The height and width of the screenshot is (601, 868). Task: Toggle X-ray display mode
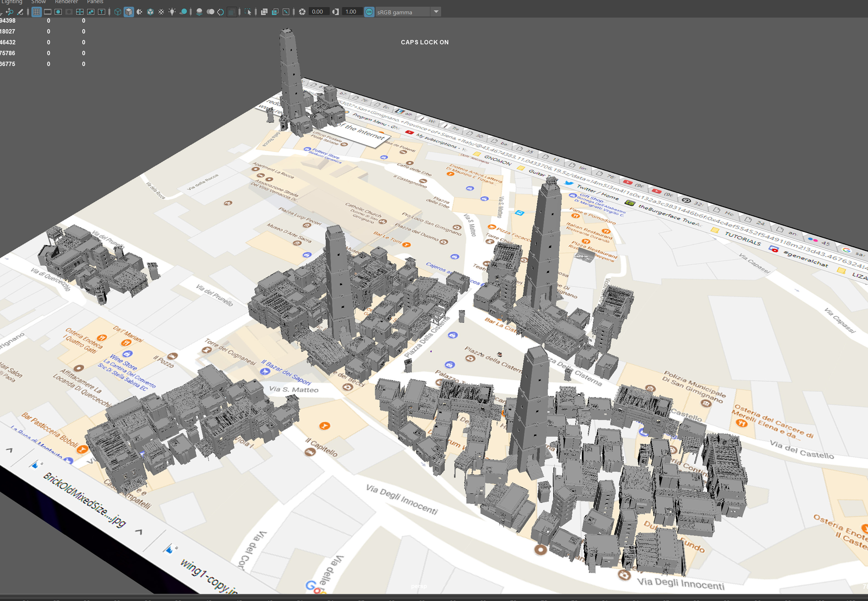pos(264,12)
